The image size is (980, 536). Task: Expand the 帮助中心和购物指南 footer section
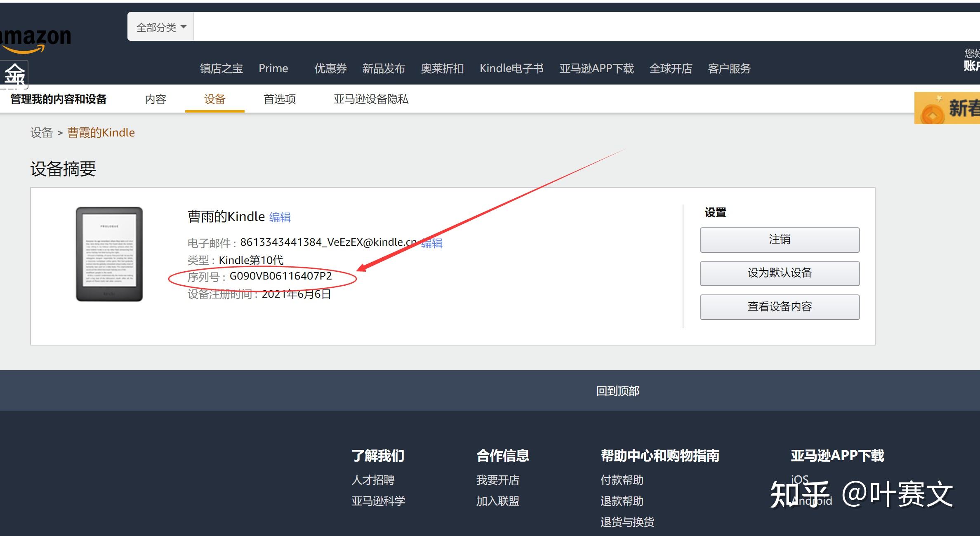click(660, 456)
